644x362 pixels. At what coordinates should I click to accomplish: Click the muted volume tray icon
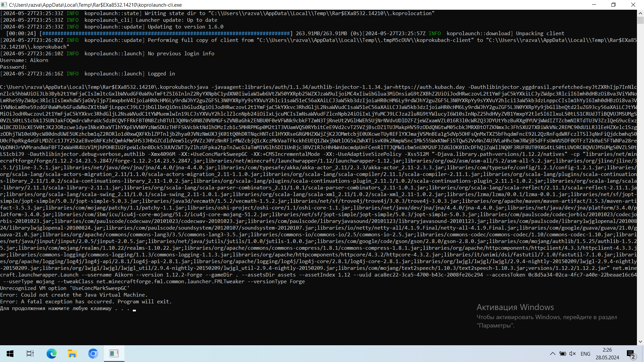(x=573, y=354)
